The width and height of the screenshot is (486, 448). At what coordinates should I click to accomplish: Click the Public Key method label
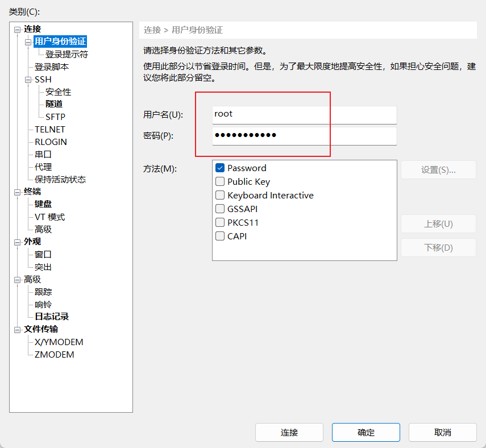pos(248,182)
